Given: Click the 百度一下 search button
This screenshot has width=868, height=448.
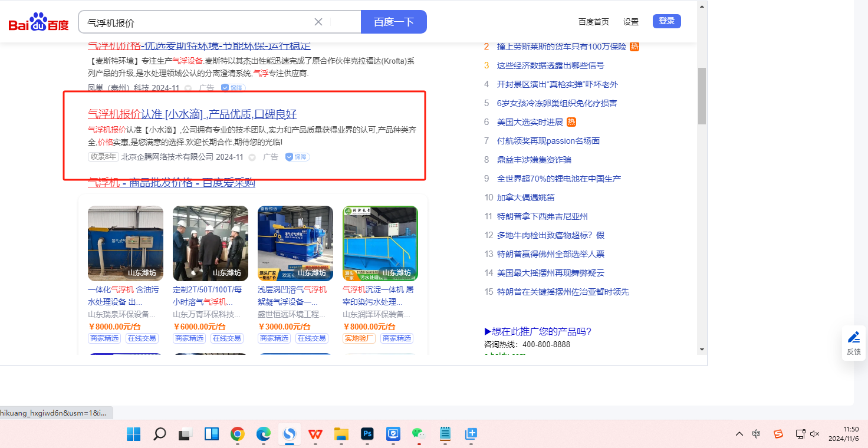Looking at the screenshot, I should pyautogui.click(x=393, y=22).
